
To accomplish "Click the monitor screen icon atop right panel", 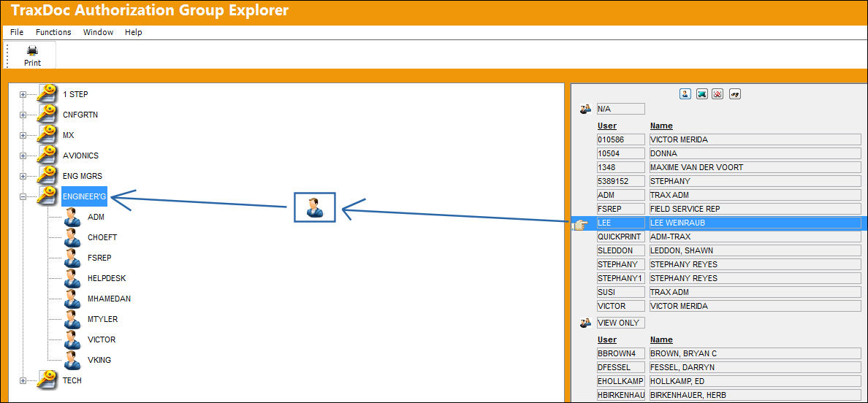I will tap(701, 94).
